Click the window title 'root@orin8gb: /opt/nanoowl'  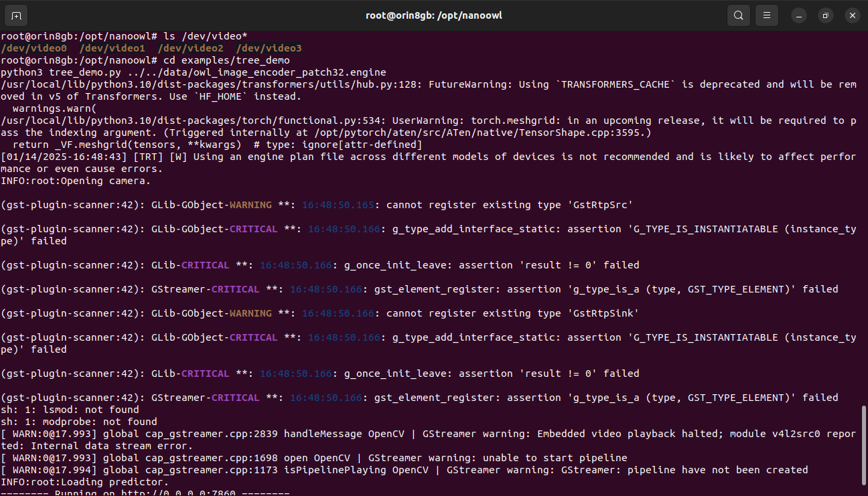[434, 15]
